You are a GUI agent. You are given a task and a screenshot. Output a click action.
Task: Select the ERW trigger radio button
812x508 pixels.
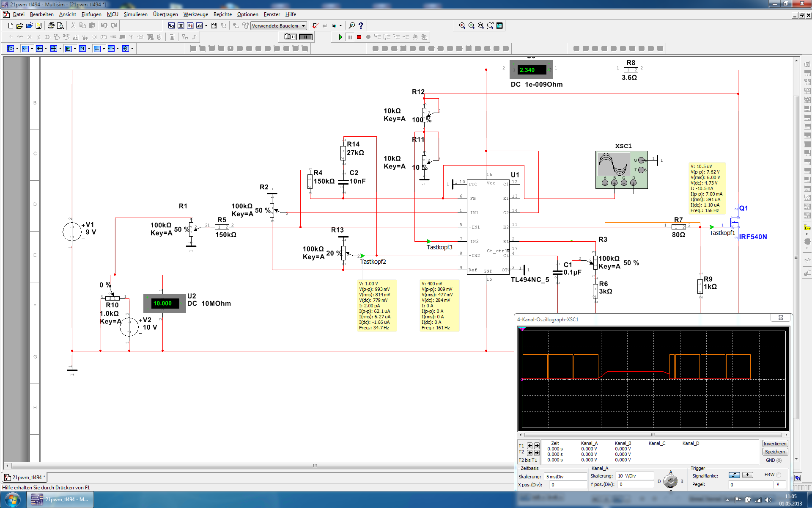(779, 475)
